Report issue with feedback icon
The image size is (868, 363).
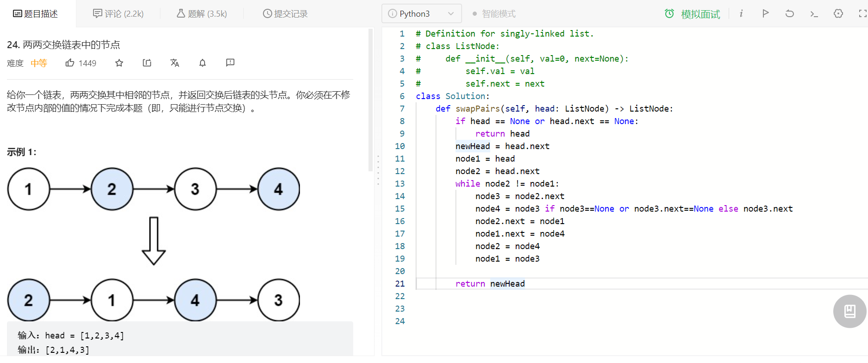[x=230, y=63]
